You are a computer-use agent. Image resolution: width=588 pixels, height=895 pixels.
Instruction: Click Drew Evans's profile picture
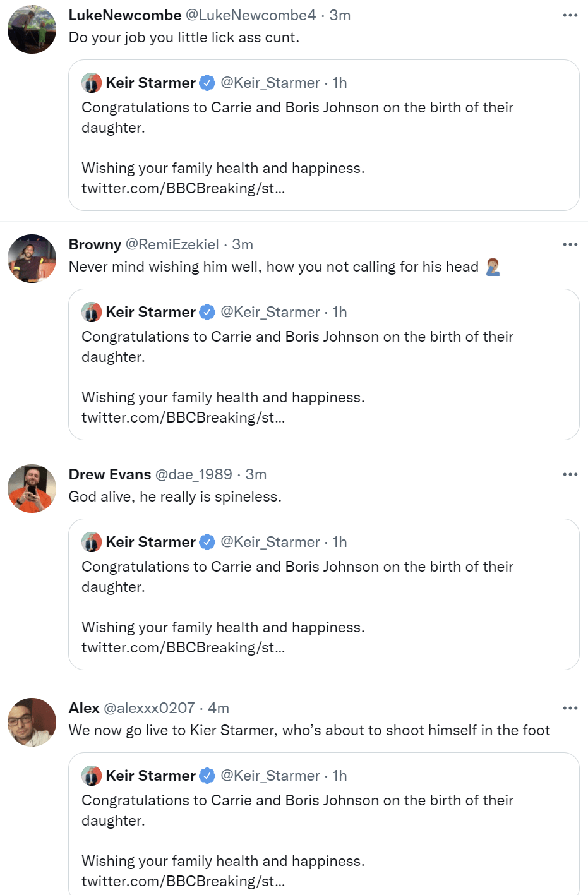32,489
